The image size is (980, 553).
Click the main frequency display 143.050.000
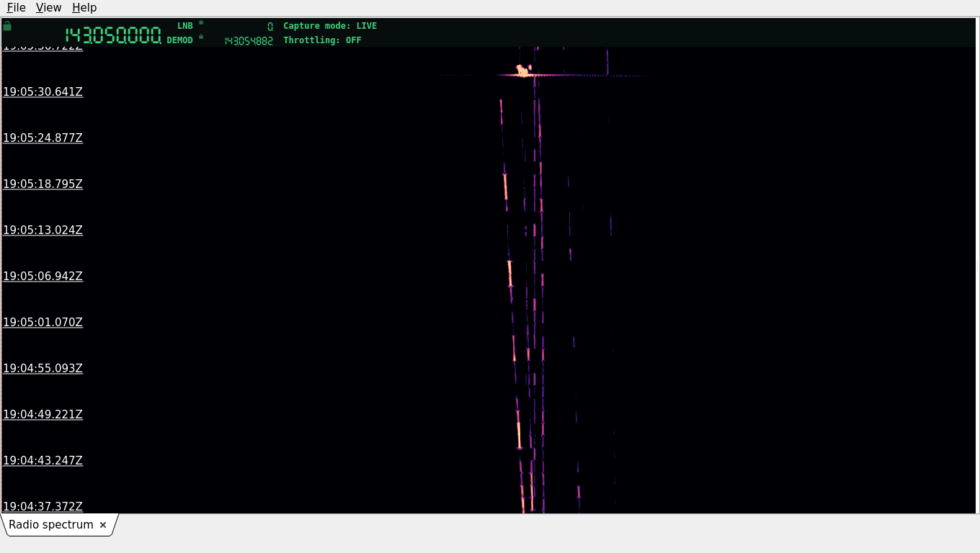coord(113,35)
